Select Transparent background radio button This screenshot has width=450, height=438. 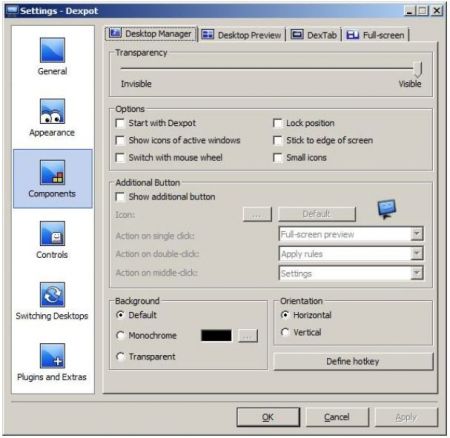[x=120, y=356]
